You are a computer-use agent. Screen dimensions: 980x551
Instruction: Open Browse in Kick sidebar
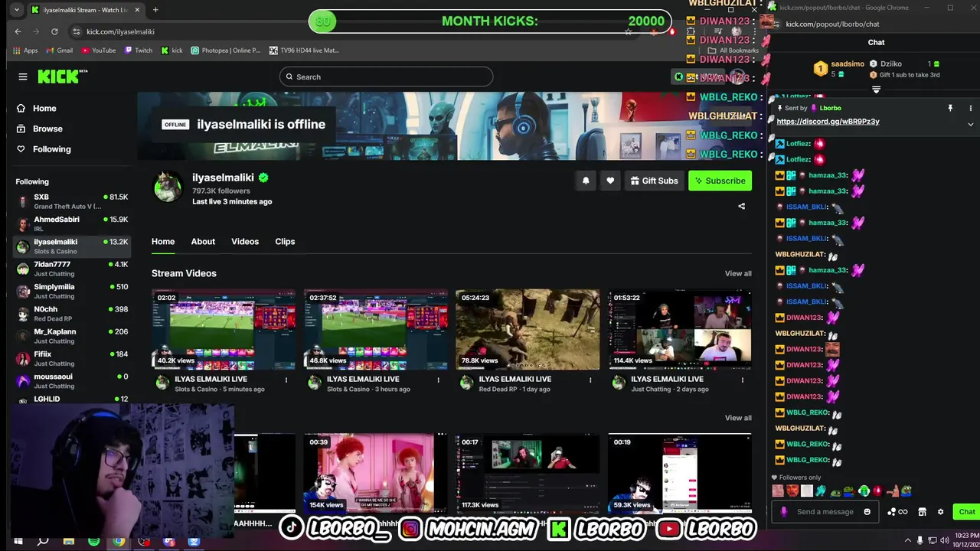coord(39,129)
